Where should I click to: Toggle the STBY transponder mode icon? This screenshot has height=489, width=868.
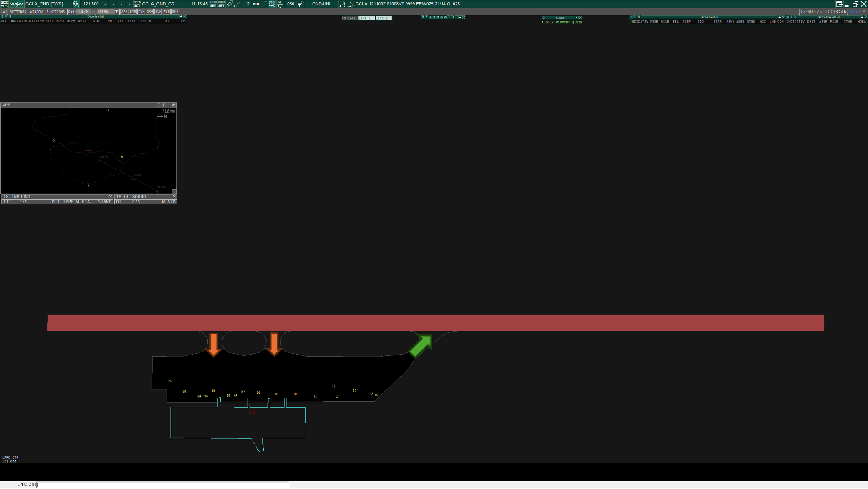(272, 4)
